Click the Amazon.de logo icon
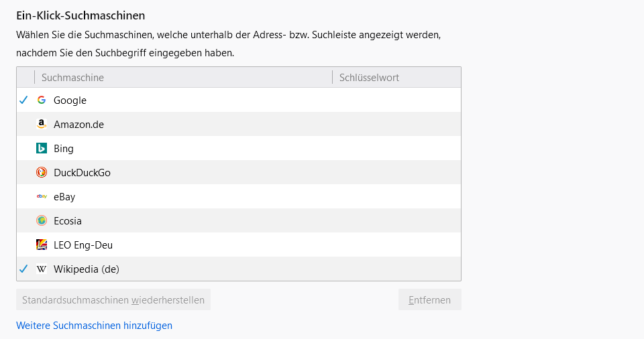644x339 pixels. click(x=42, y=124)
